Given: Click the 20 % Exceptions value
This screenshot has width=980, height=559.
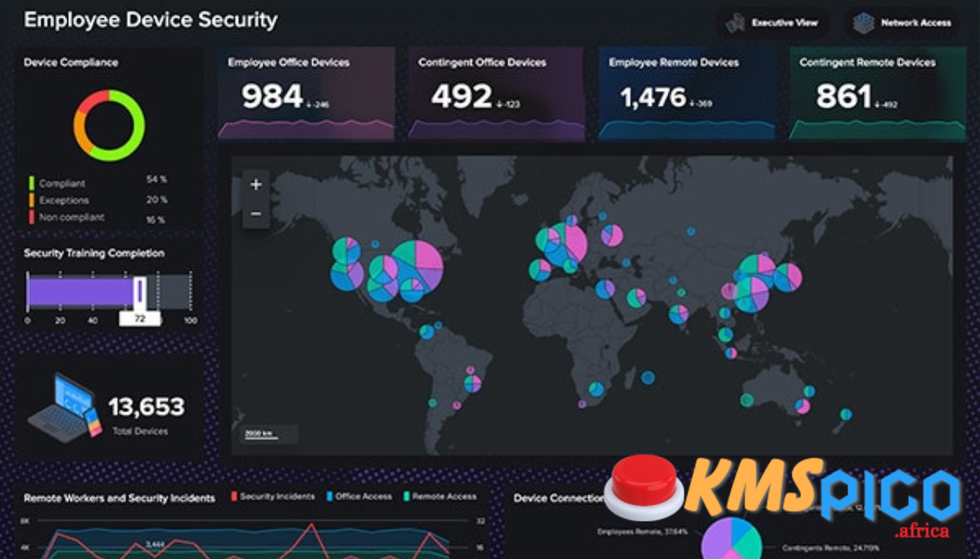Looking at the screenshot, I should pos(156,199).
